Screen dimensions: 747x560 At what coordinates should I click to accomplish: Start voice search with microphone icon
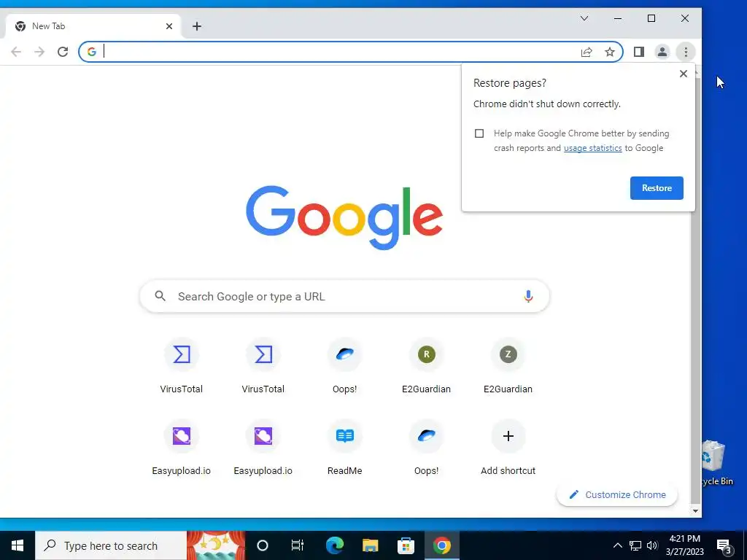[x=528, y=296]
